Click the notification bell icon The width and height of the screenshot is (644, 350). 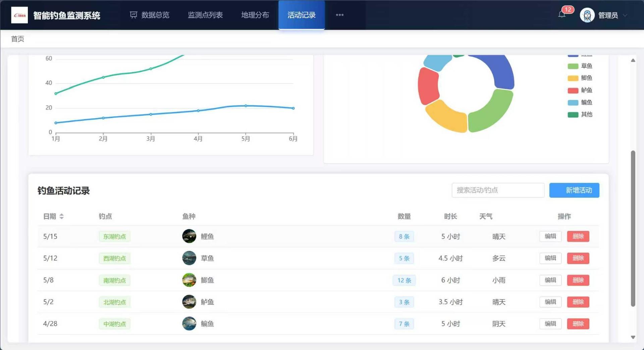[x=562, y=15]
